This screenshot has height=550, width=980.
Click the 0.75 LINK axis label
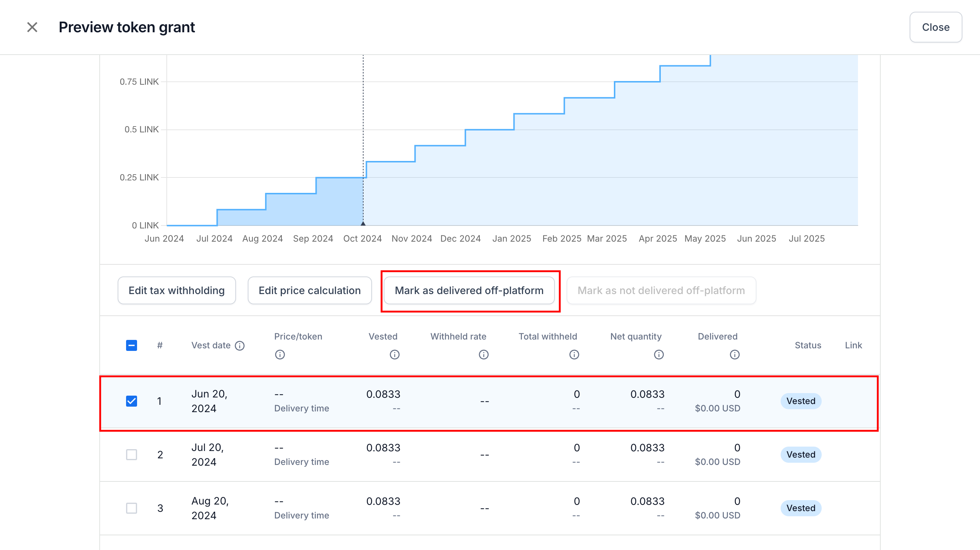point(139,82)
